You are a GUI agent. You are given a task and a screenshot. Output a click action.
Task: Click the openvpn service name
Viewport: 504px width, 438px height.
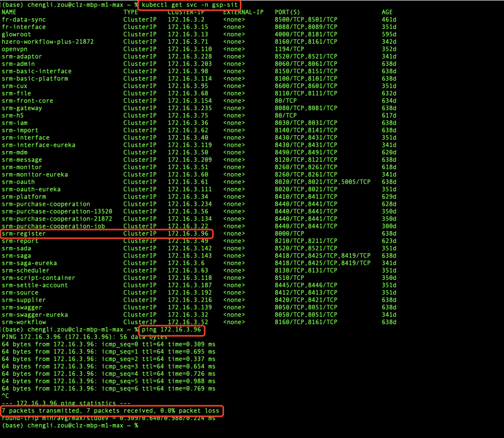point(14,49)
